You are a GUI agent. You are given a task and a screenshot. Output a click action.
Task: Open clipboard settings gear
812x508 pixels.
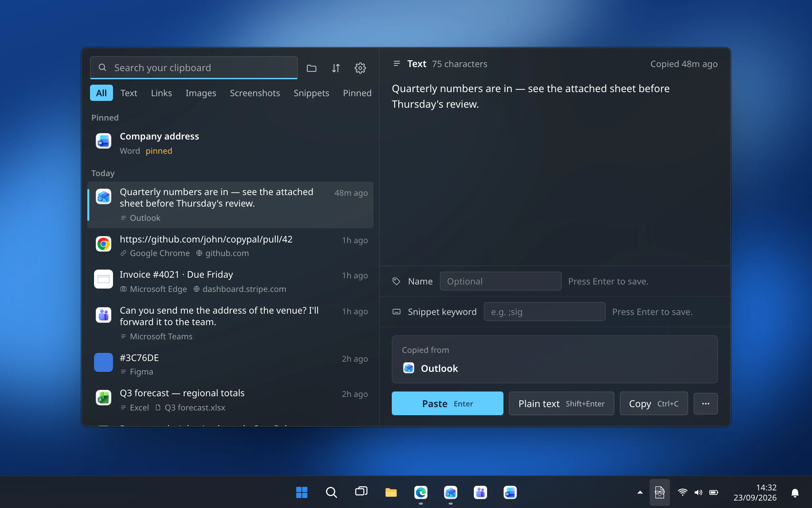click(x=360, y=68)
